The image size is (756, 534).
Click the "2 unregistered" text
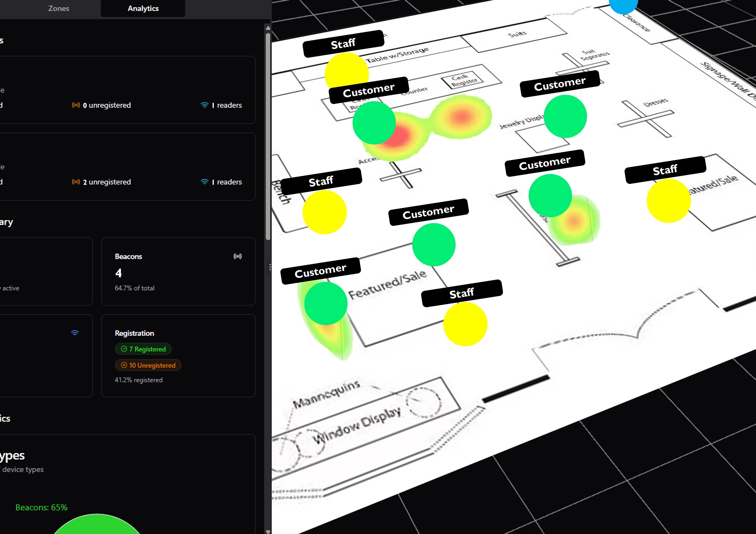[107, 182]
